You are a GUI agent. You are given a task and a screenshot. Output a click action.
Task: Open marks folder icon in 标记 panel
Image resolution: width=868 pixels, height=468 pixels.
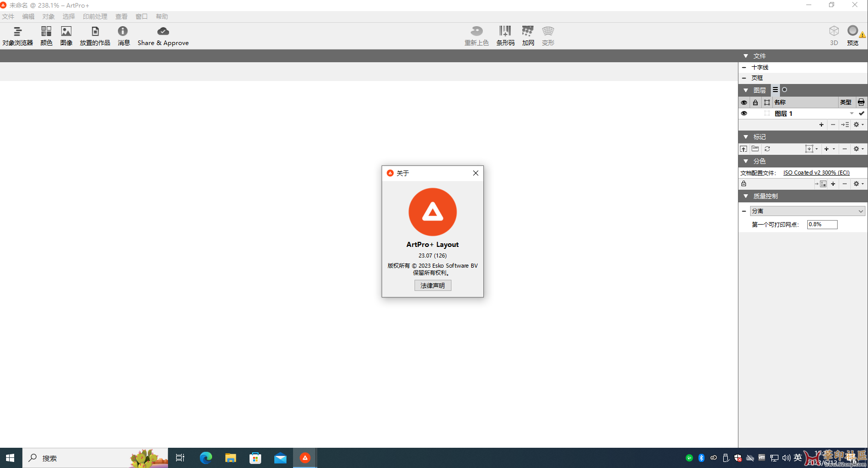(x=755, y=149)
